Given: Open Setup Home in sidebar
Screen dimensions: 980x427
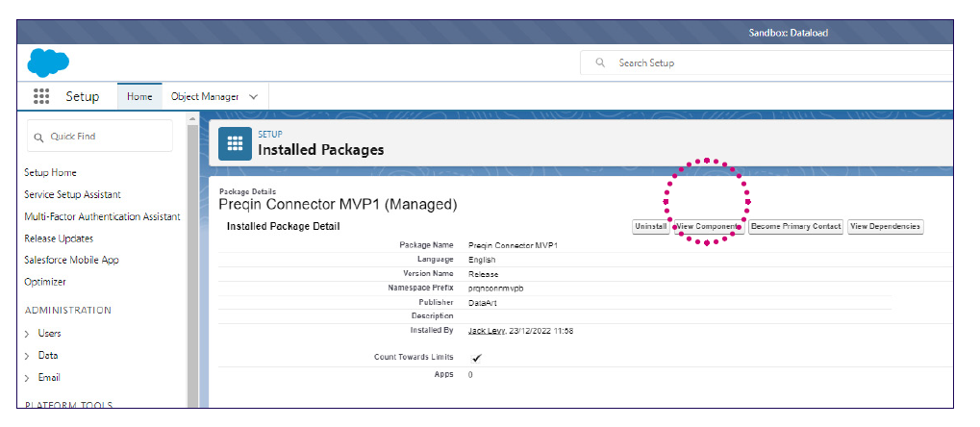Looking at the screenshot, I should (51, 172).
